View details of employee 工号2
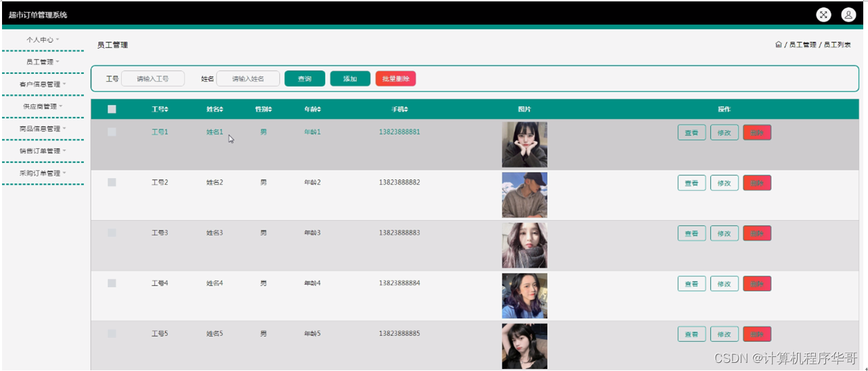This screenshot has height=371, width=868. click(691, 183)
